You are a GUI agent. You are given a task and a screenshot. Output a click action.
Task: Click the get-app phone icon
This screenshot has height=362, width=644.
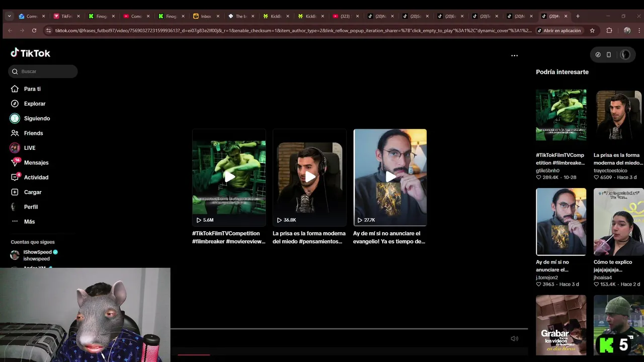[x=609, y=55]
